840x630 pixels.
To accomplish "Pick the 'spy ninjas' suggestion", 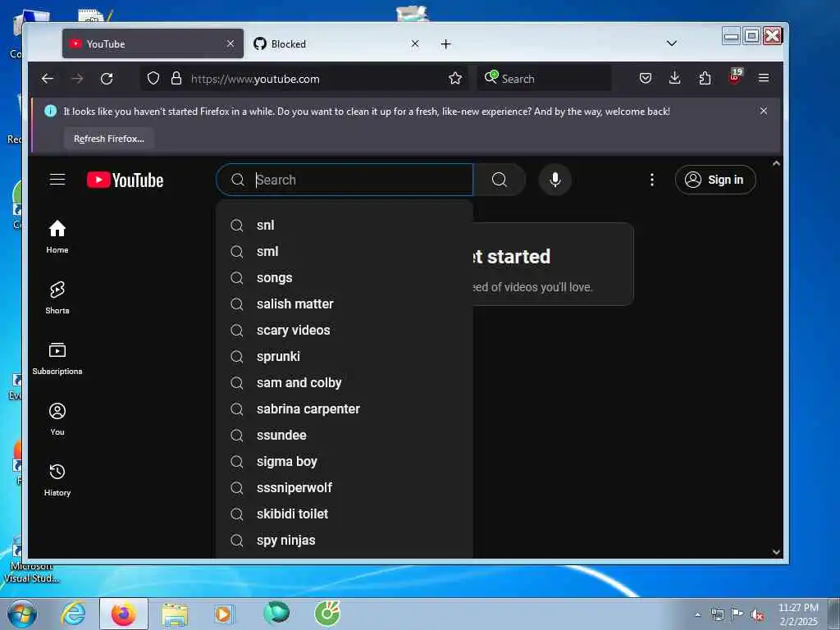I will [345, 540].
